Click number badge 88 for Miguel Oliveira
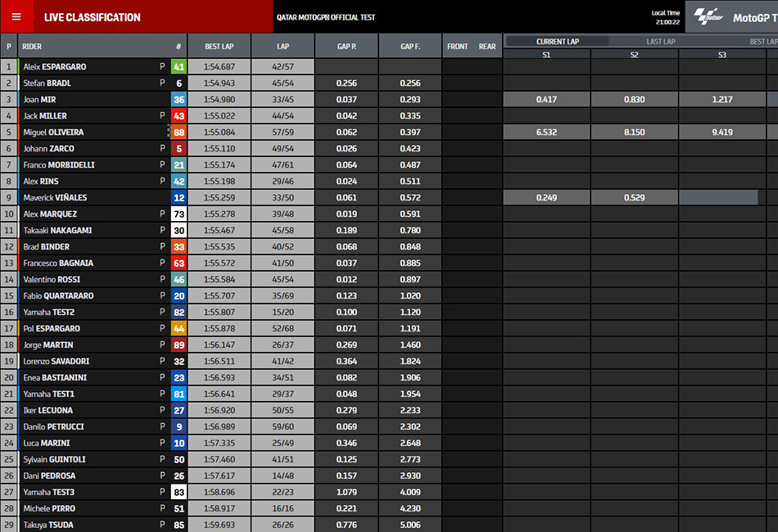 [x=179, y=132]
